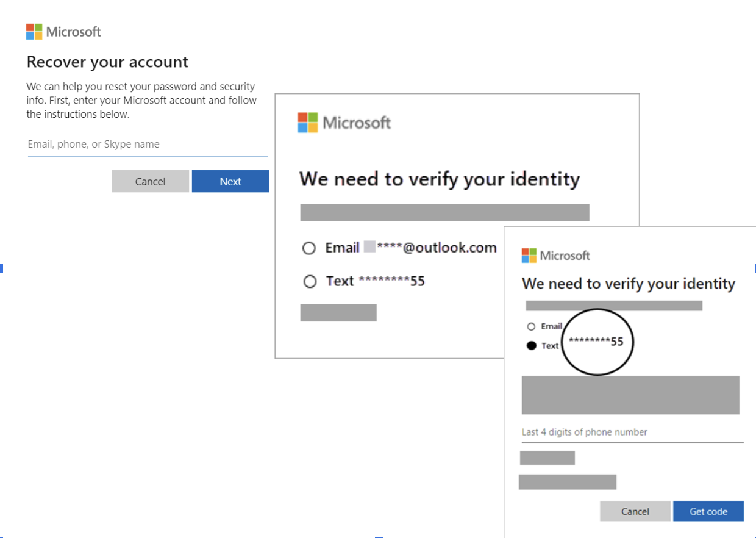Click Cancel on the recover account form
756x538 pixels.
tap(150, 181)
